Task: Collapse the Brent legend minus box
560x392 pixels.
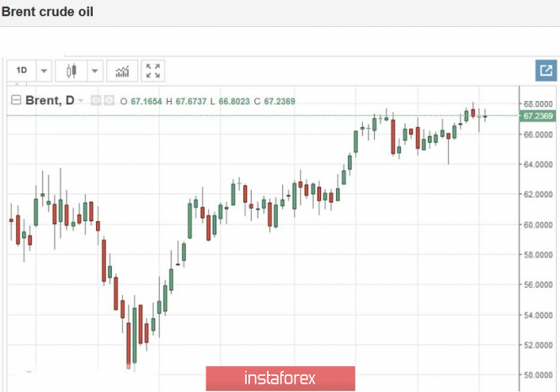Action: (x=16, y=100)
